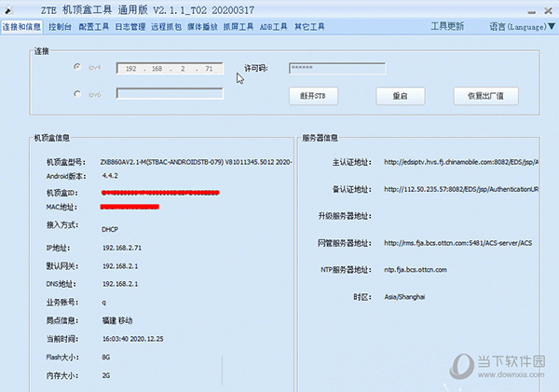Image resolution: width=559 pixels, height=392 pixels.
Task: Click the ZTE tool app icon in title bar
Action: 9,10
